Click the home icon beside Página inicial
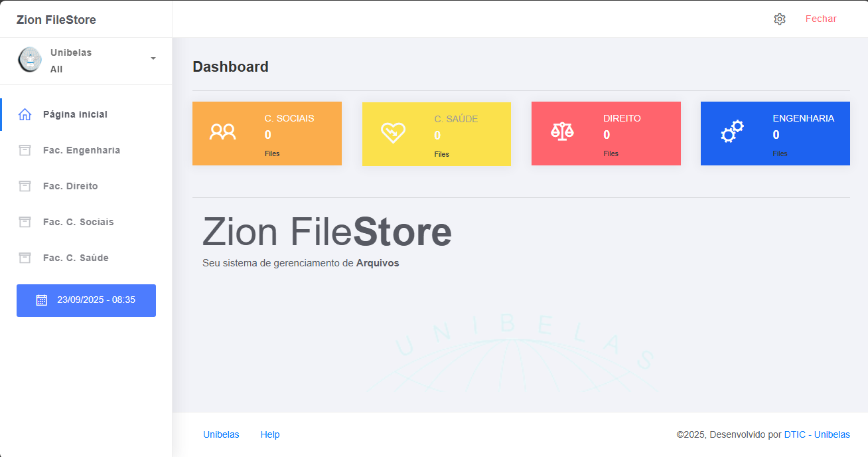 tap(25, 114)
